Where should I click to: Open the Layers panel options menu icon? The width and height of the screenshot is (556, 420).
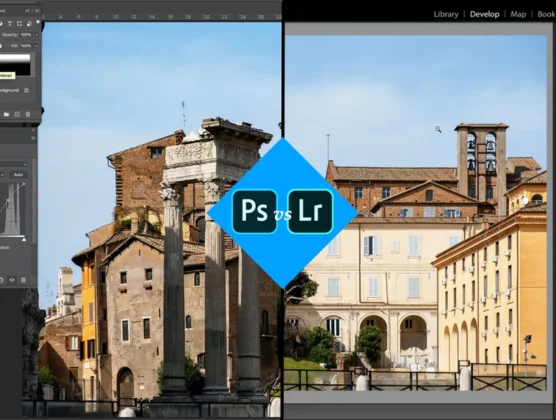click(x=37, y=11)
